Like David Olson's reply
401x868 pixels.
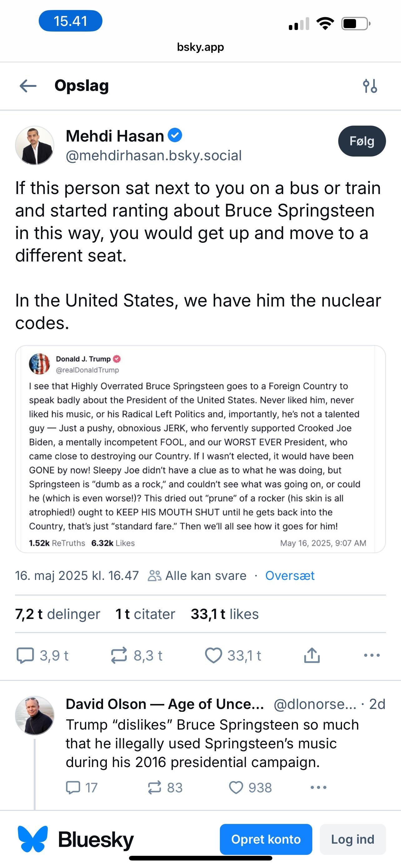236,787
